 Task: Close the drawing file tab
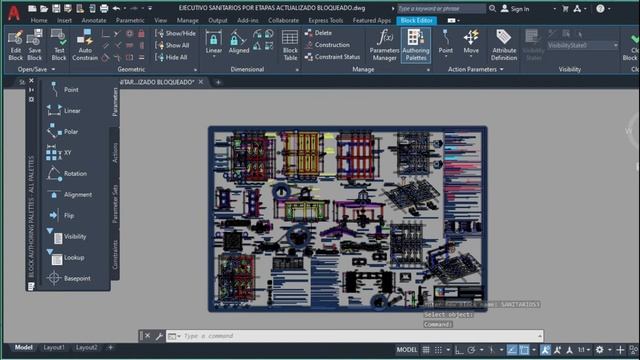(x=201, y=82)
